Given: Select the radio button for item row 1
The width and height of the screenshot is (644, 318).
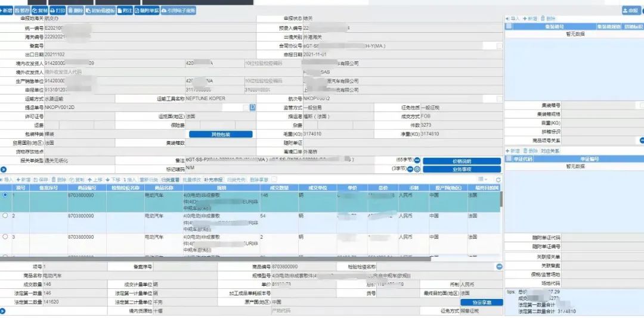Looking at the screenshot, I should point(5,195).
